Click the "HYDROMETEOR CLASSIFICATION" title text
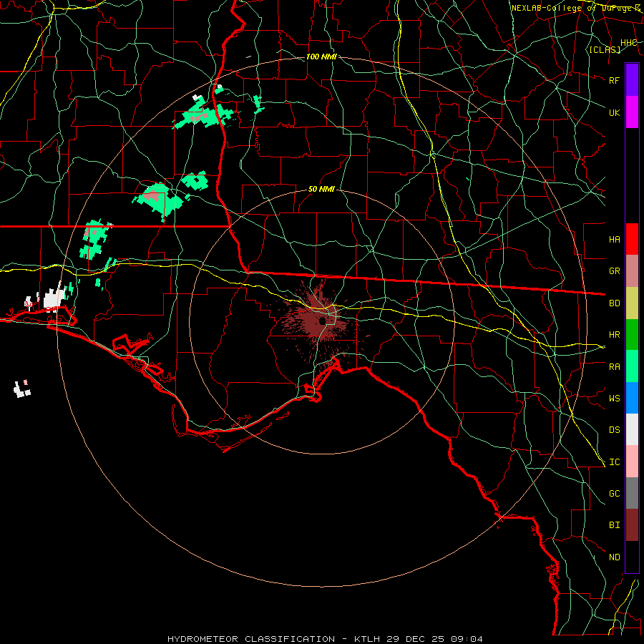 click(251, 639)
